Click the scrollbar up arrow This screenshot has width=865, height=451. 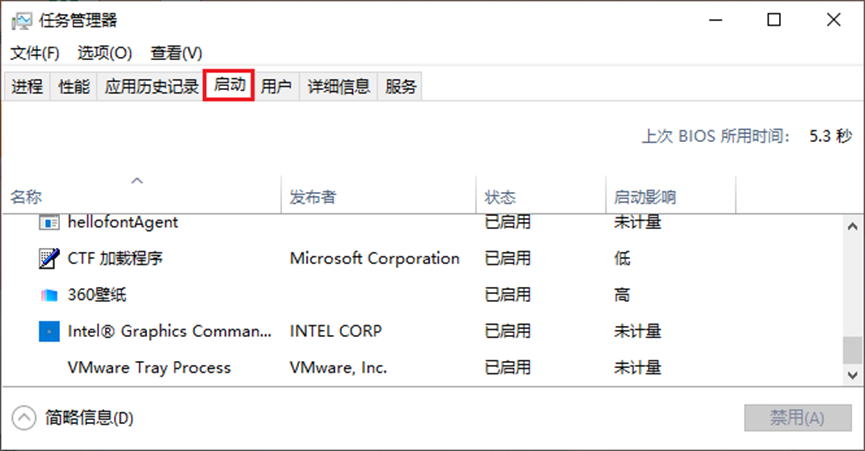(x=852, y=227)
